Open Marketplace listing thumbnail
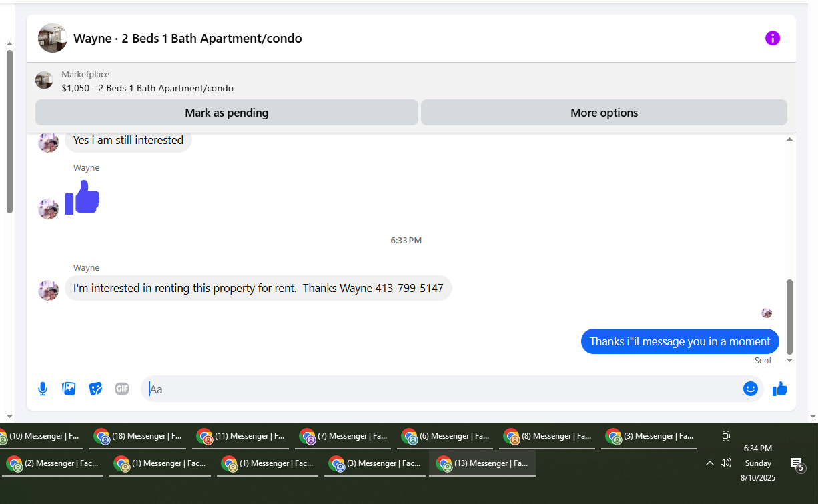The height and width of the screenshot is (504, 818). (44, 81)
